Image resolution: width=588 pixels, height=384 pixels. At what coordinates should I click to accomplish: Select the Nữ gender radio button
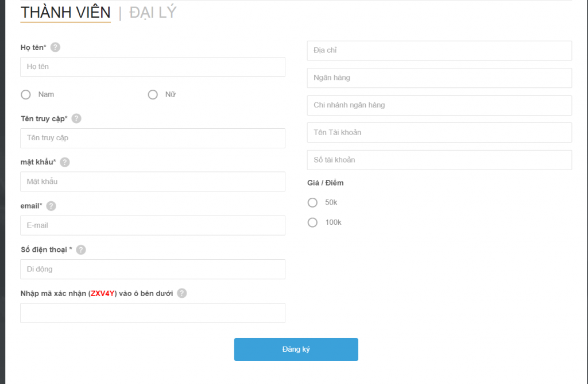[153, 95]
